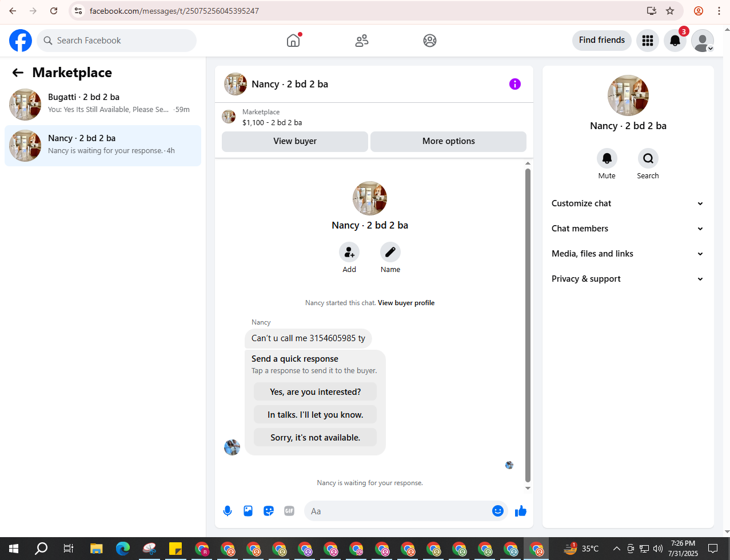Screen dimensions: 730x560
Task: Open the Windows notification center icon
Action: point(713,549)
